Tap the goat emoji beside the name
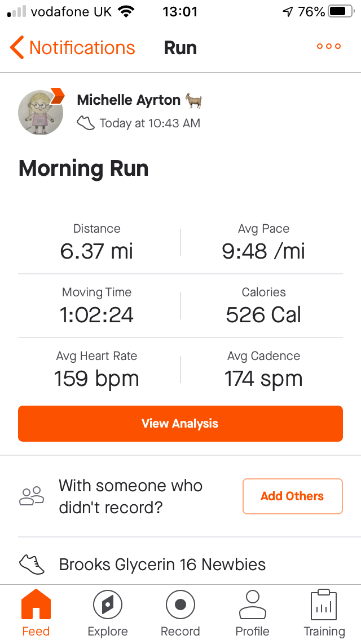 pyautogui.click(x=194, y=100)
